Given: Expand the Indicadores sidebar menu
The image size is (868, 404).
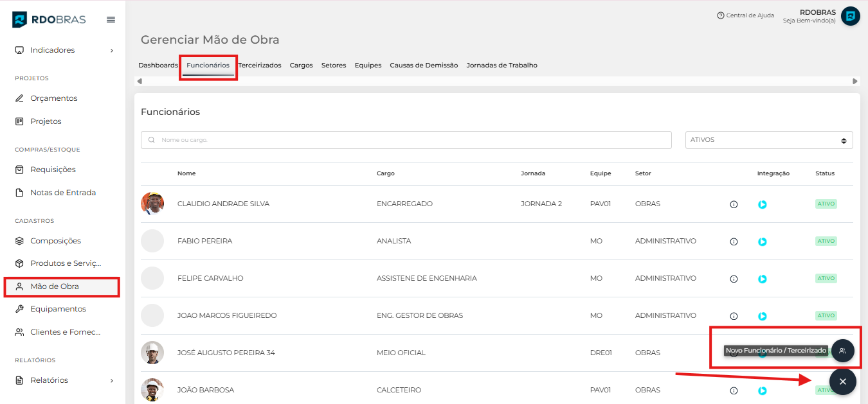Looking at the screenshot, I should [x=64, y=50].
